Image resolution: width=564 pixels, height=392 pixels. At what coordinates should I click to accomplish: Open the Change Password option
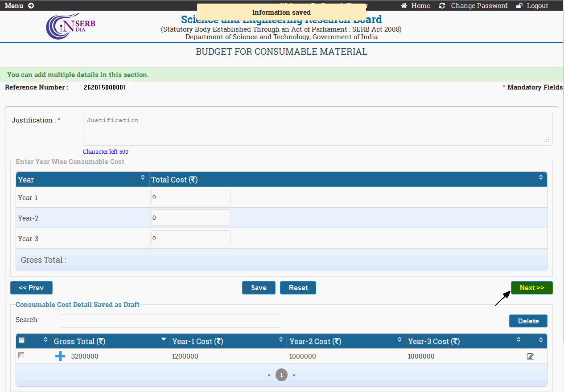pos(473,6)
